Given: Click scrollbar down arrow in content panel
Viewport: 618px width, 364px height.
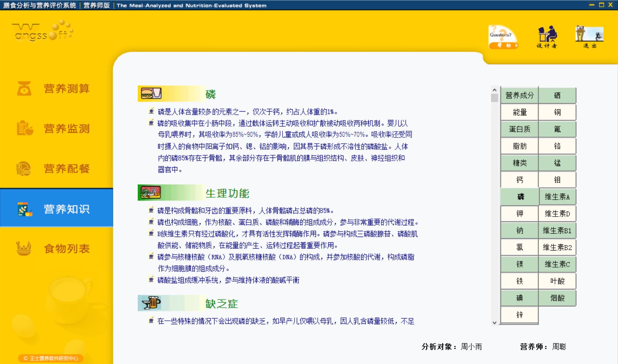Looking at the screenshot, I should coord(494,323).
